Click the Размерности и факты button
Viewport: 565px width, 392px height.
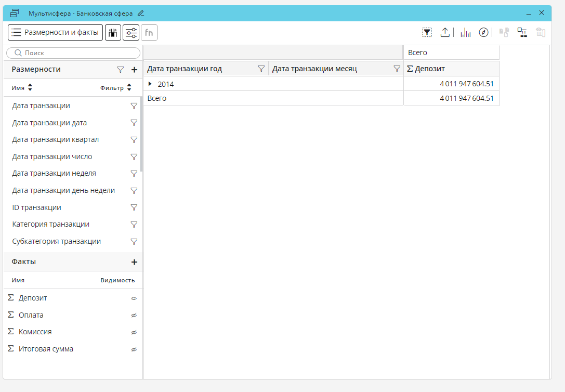pos(55,33)
